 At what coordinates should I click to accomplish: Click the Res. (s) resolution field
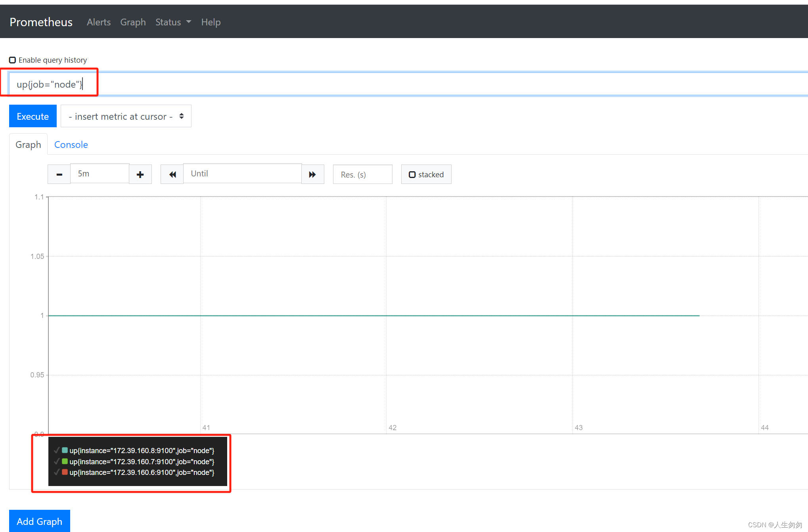point(362,174)
